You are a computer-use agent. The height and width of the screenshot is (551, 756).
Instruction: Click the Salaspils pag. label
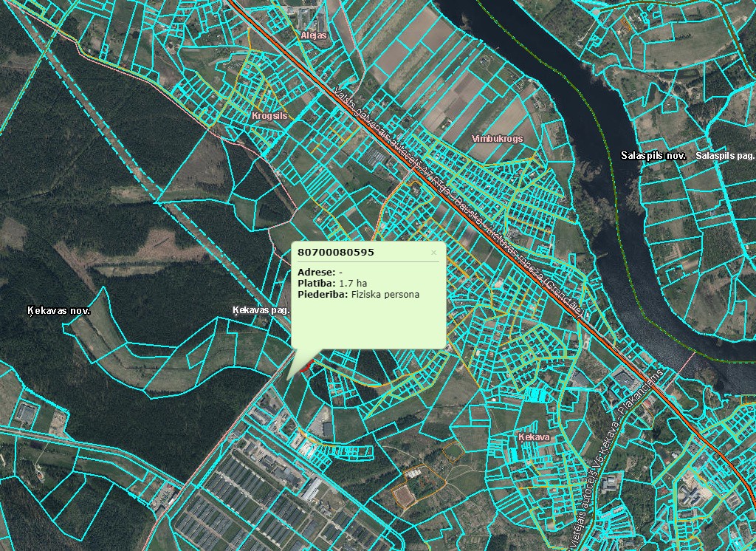724,156
